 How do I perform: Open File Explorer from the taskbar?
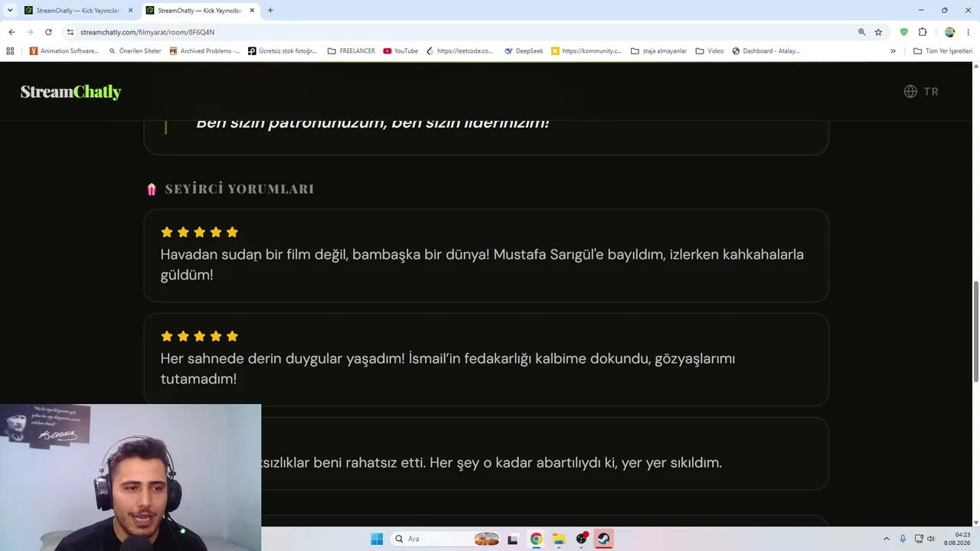pyautogui.click(x=559, y=539)
